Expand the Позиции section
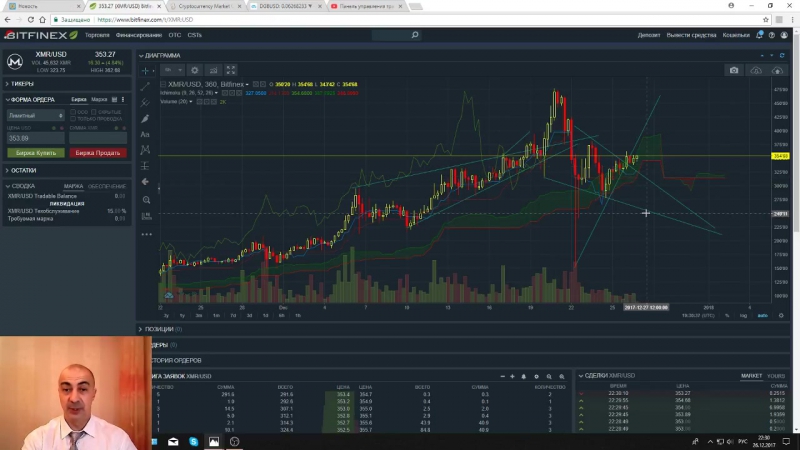The height and width of the screenshot is (450, 800). pos(160,329)
